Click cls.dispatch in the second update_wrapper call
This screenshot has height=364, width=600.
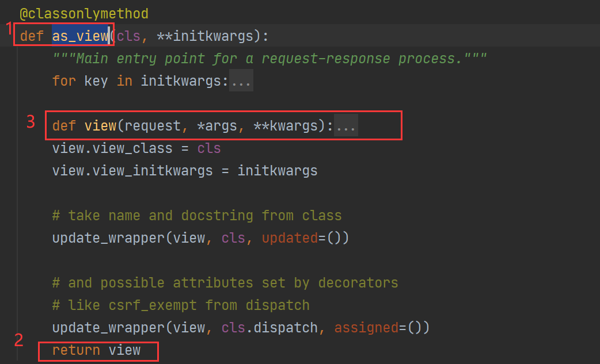269,328
